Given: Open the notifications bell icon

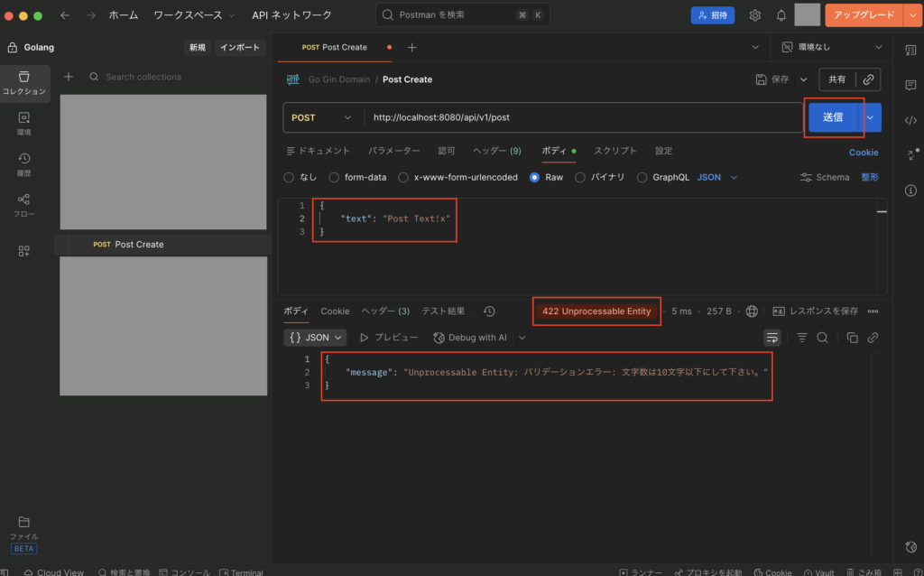Looking at the screenshot, I should click(781, 15).
